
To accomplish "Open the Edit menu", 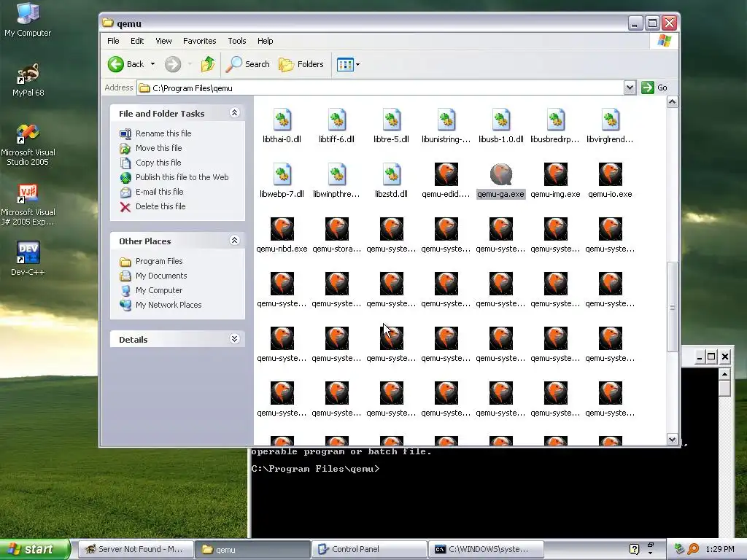I will tap(137, 41).
